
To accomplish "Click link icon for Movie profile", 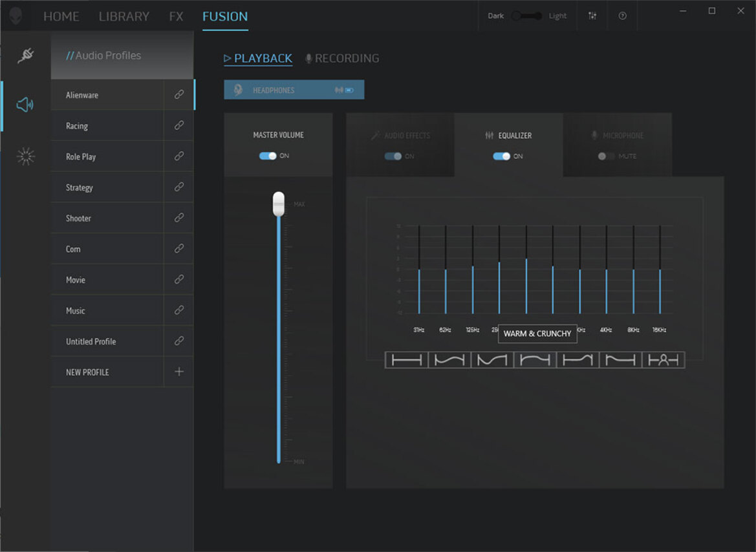I will pyautogui.click(x=179, y=280).
